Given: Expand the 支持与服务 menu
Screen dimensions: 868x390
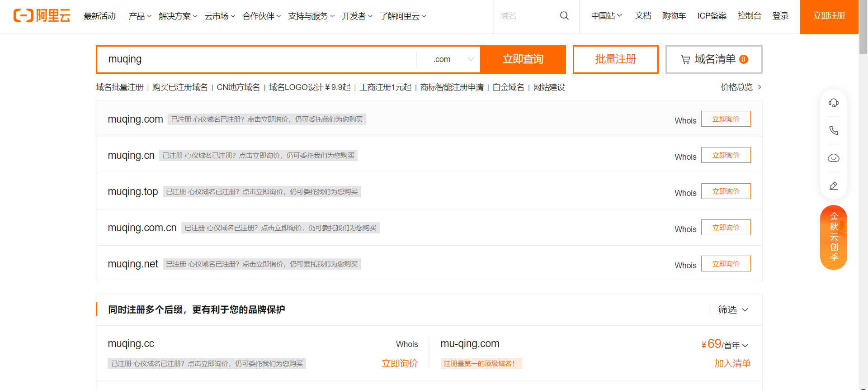Looking at the screenshot, I should tap(311, 16).
